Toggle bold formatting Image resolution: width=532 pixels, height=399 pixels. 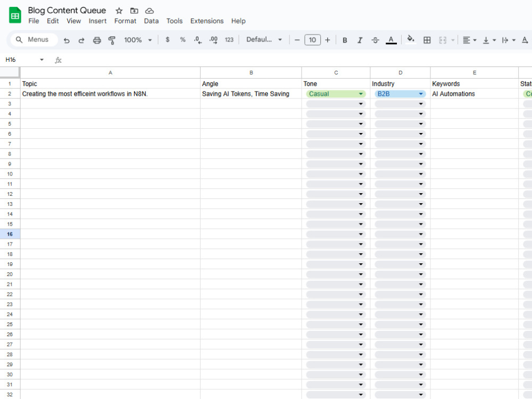pyautogui.click(x=345, y=40)
